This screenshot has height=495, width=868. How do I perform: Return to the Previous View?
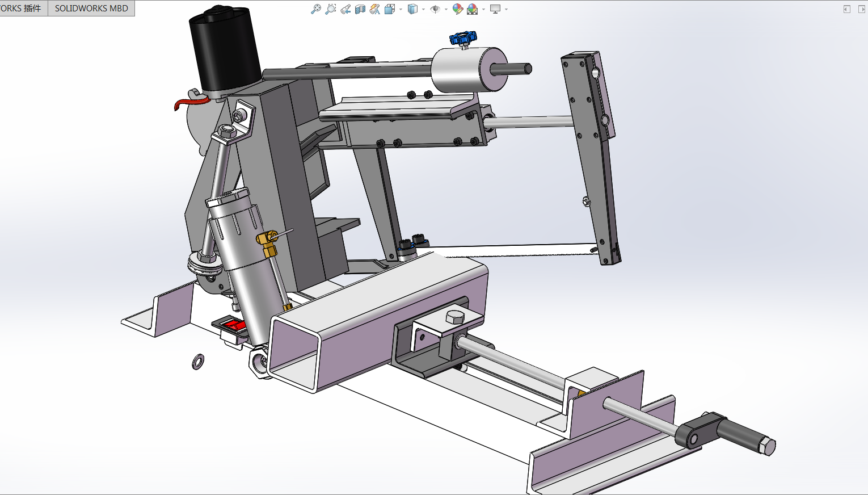(345, 9)
